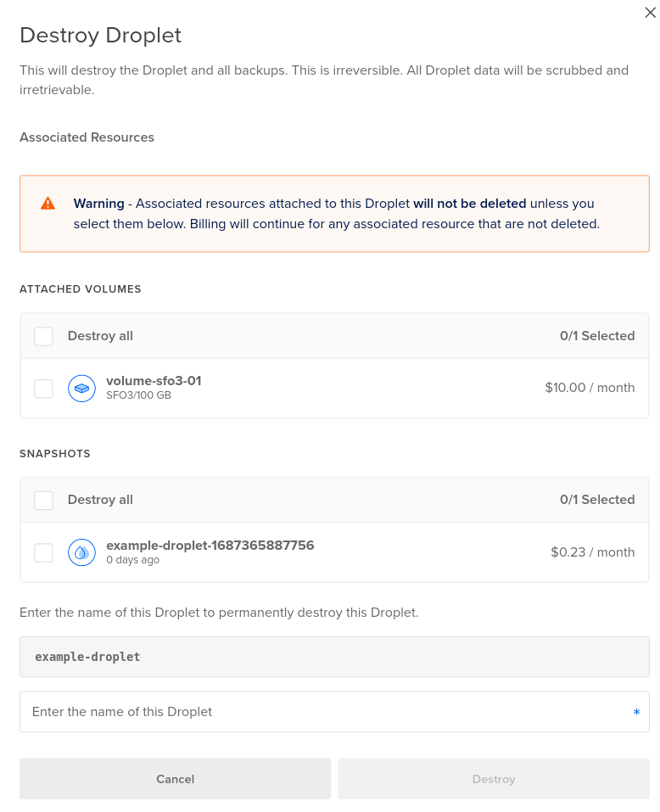The width and height of the screenshot is (660, 812).
Task: Click the $10.00 / month volume price
Action: 590,388
